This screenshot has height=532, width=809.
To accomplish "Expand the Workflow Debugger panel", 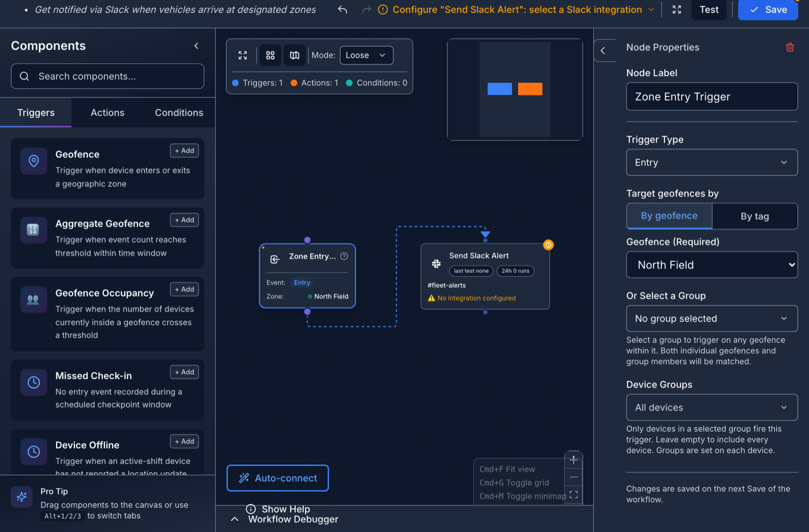I will (x=235, y=519).
